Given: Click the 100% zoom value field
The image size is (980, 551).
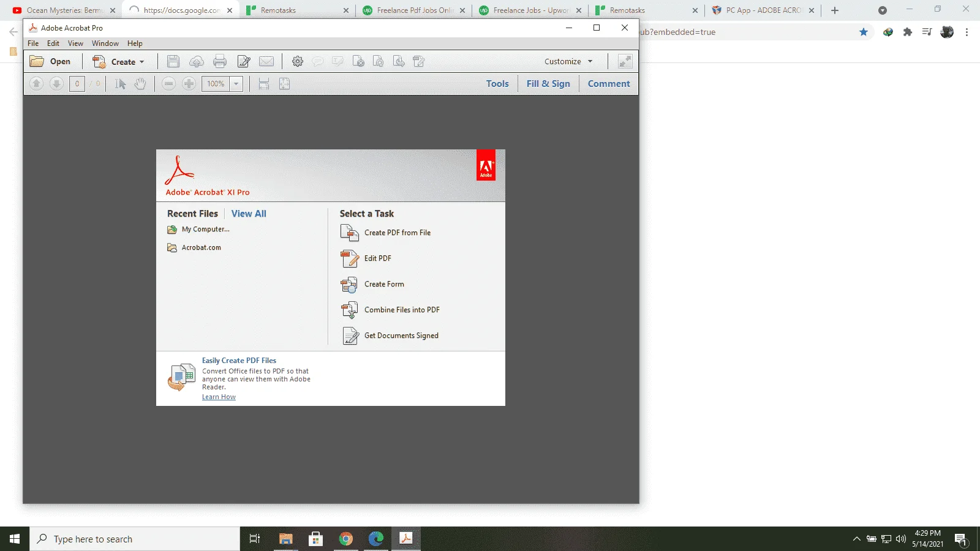Looking at the screenshot, I should [216, 84].
